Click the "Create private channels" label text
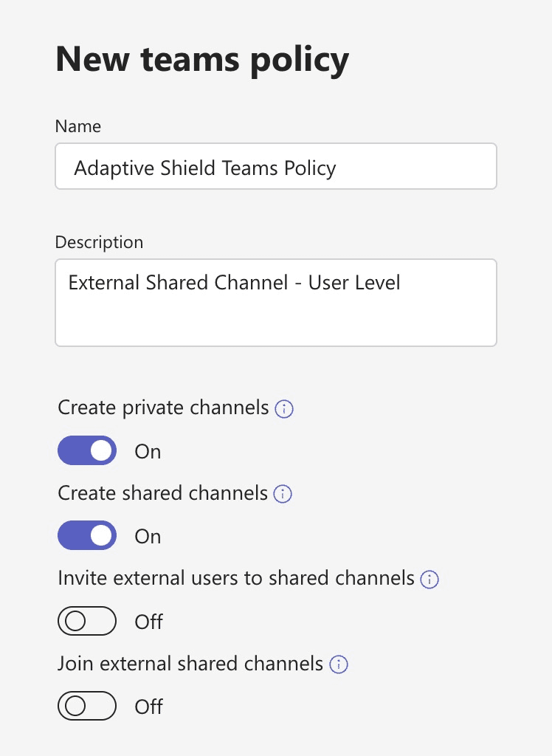The image size is (552, 756). (x=163, y=408)
